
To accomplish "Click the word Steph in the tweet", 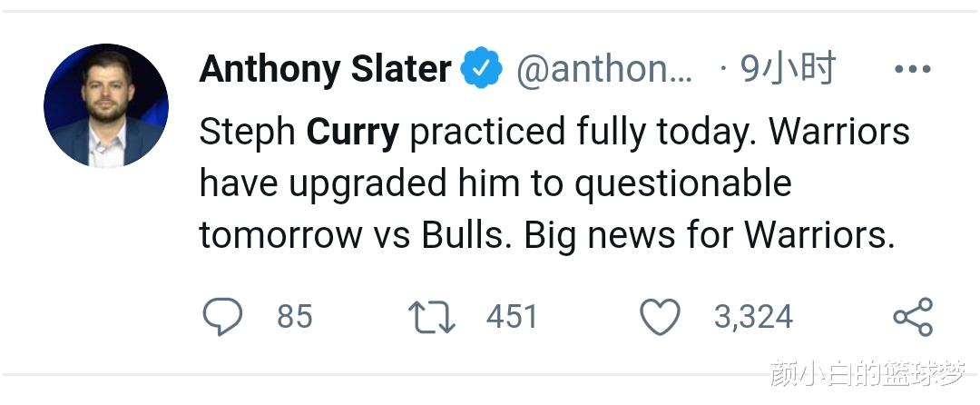I will pyautogui.click(x=247, y=133).
